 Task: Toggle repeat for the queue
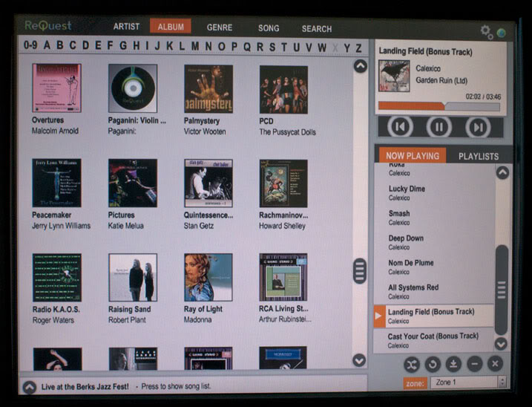(433, 365)
